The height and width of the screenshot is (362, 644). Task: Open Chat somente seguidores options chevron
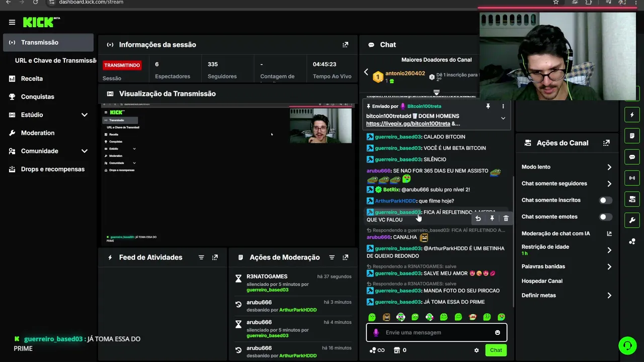(609, 184)
